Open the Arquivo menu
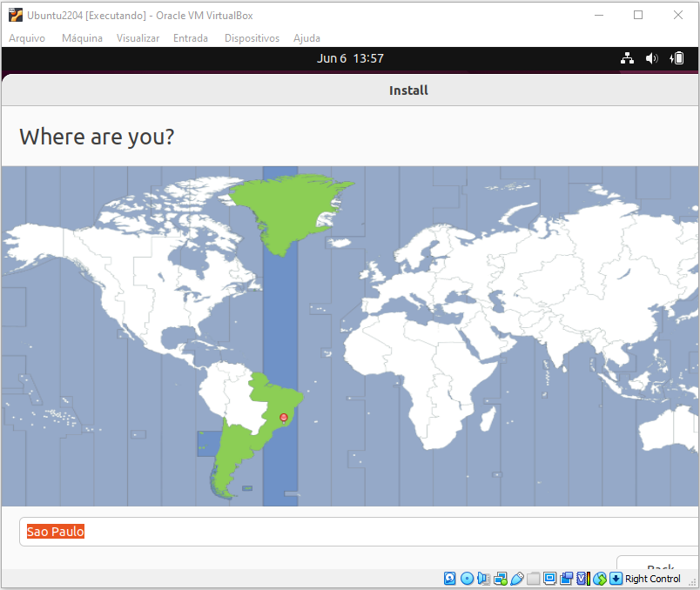 27,38
